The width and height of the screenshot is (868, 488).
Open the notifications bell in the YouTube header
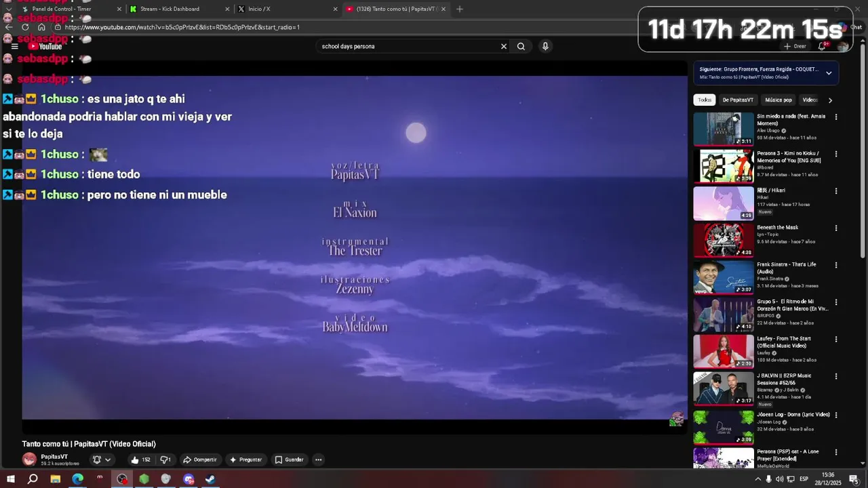point(823,46)
